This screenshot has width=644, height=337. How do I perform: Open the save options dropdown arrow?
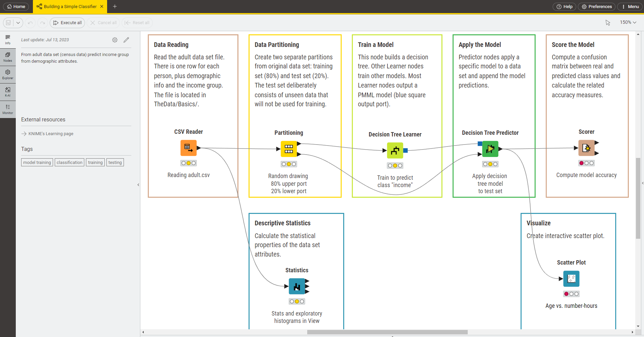[18, 22]
